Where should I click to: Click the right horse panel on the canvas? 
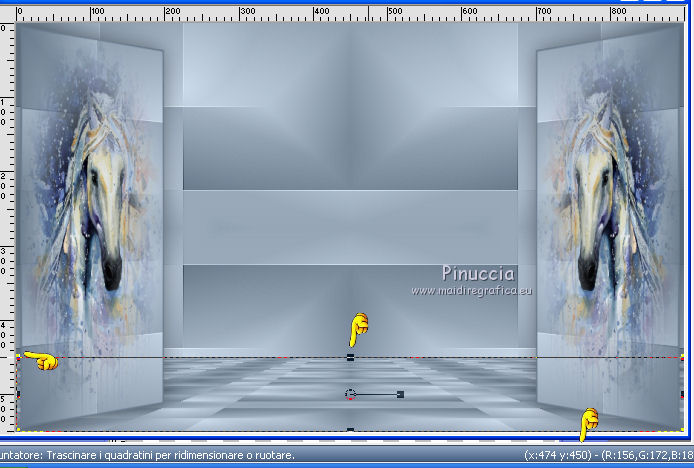click(x=610, y=226)
